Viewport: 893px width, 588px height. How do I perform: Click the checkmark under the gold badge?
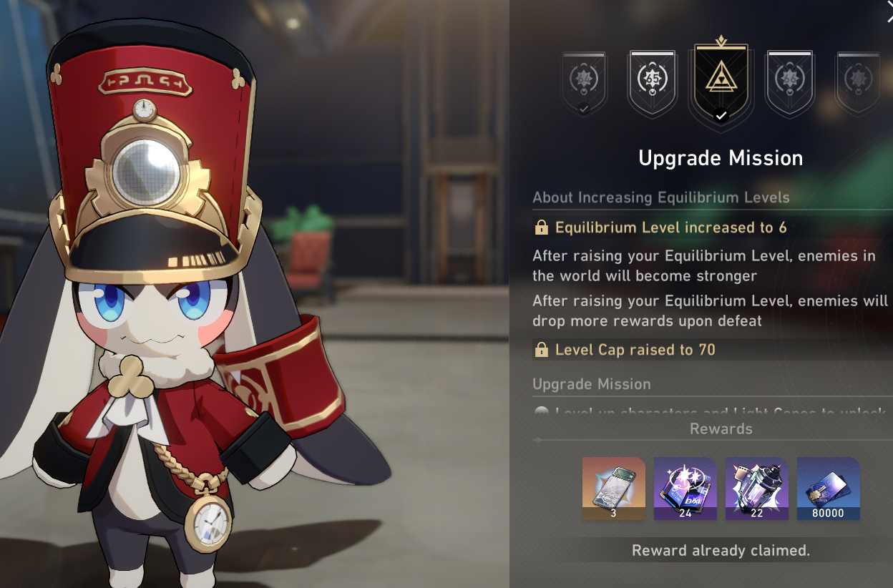[721, 115]
